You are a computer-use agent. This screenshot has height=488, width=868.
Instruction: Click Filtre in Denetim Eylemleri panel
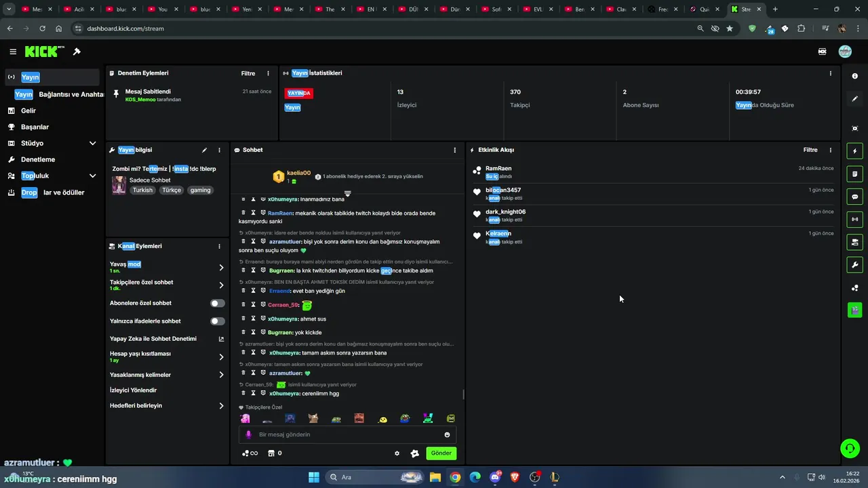coord(248,73)
